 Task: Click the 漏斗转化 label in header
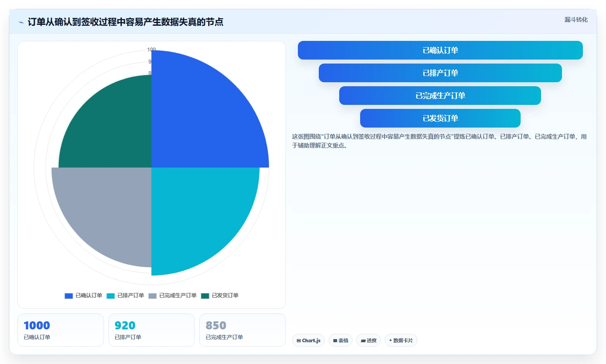click(x=576, y=20)
